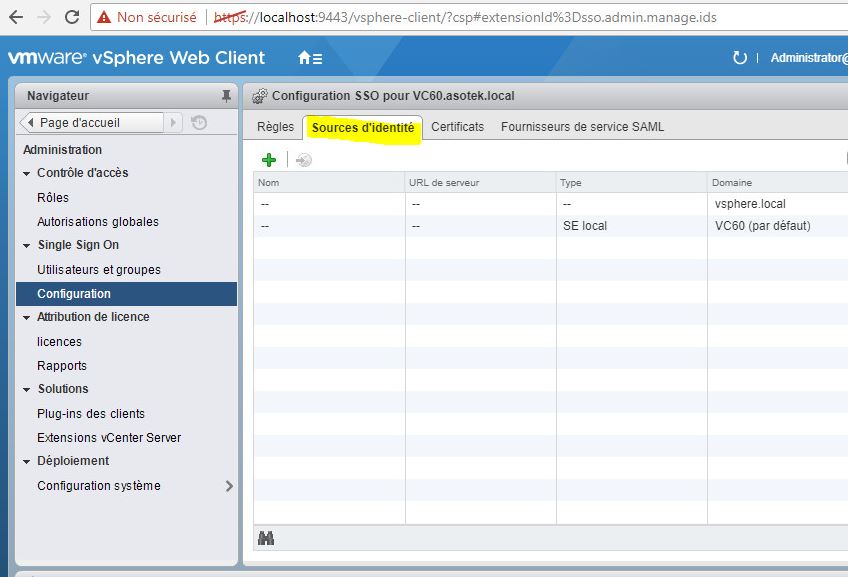
Task: Click Administration heading in navigator
Action: tap(63, 150)
